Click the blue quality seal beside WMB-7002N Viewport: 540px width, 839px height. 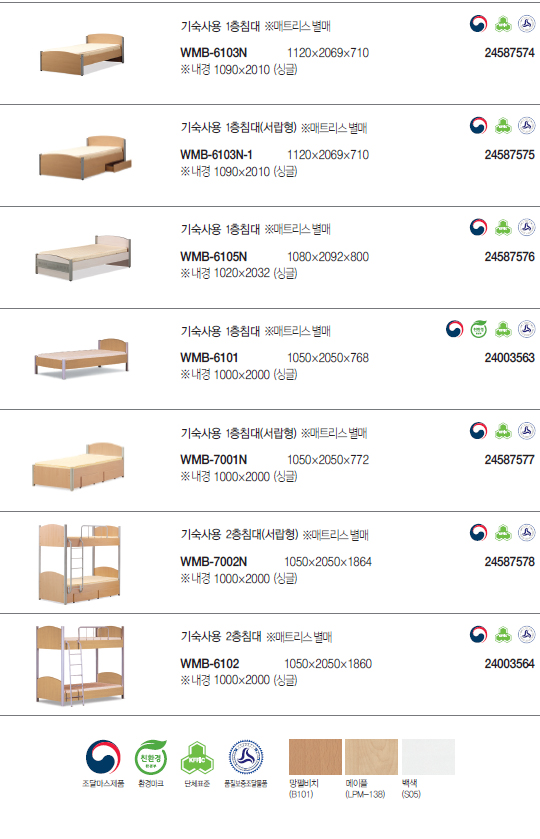527,532
